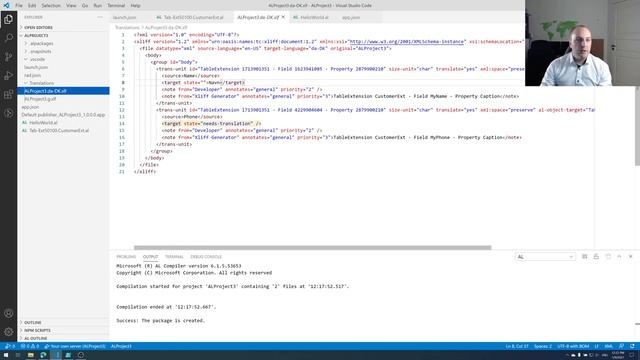Click the Visual Studio Code taskbar icon
The image size is (640, 360).
[56, 355]
